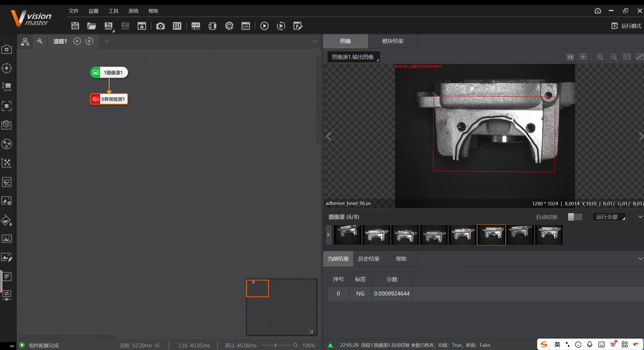Open the 历史结果 tab

coord(369,259)
